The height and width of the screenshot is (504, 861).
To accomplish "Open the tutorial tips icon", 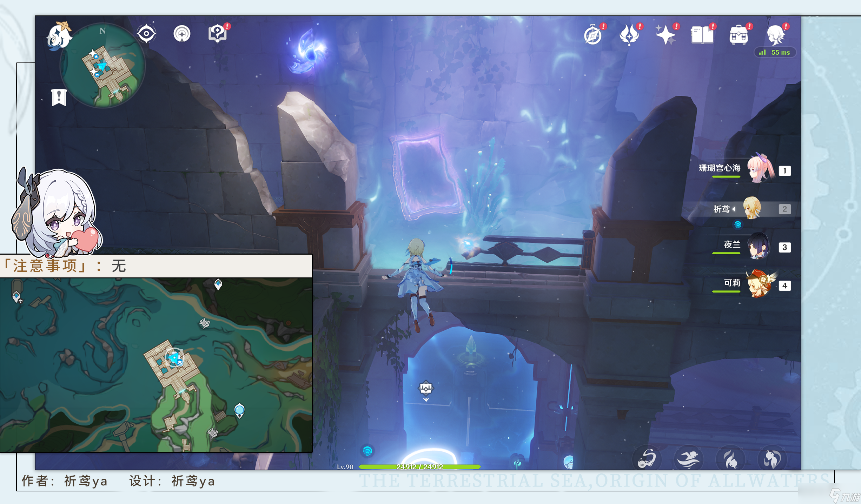I will point(218,33).
